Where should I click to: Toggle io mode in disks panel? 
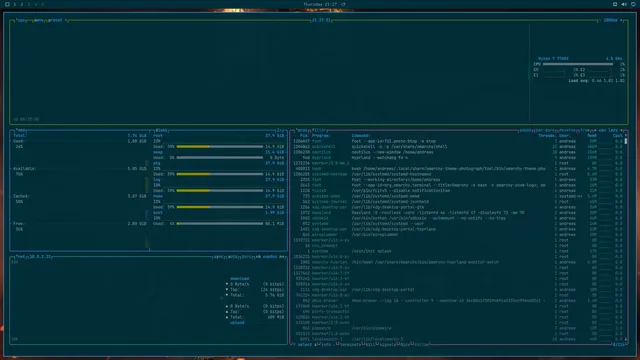pos(280,131)
